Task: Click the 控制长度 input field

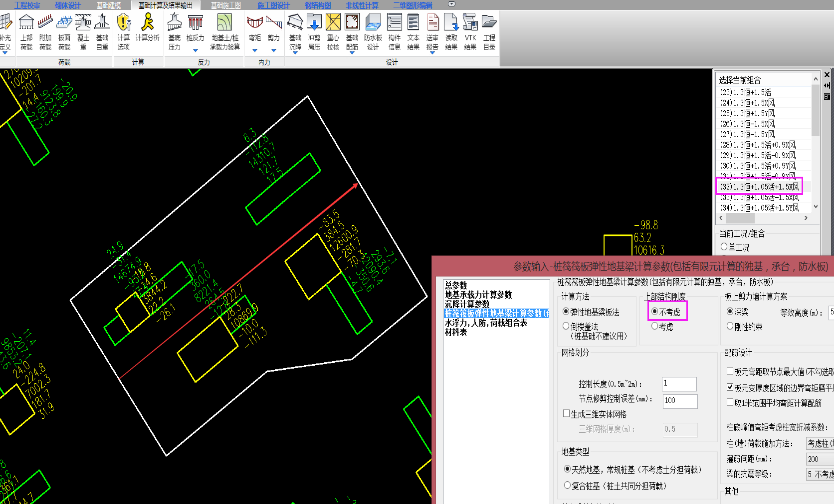Action: click(679, 383)
